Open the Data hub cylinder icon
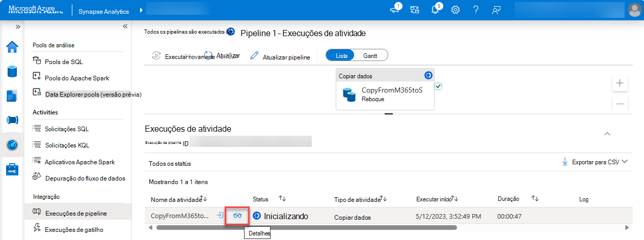This screenshot has height=240, width=644. (x=12, y=71)
